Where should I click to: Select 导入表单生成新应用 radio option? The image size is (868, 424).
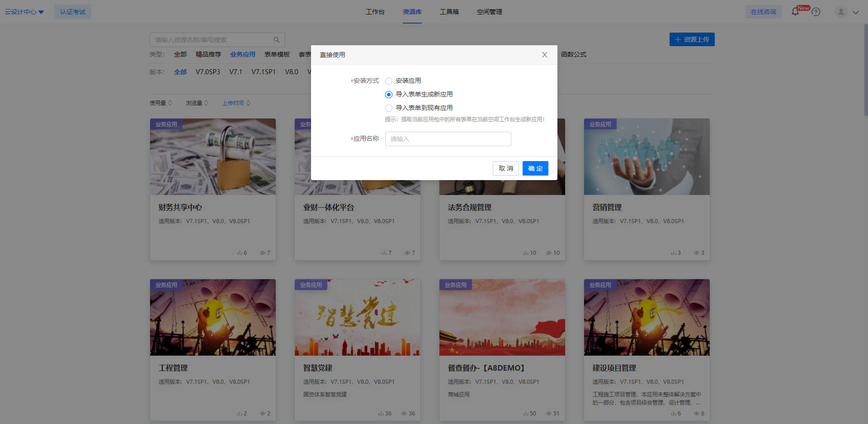pyautogui.click(x=388, y=95)
